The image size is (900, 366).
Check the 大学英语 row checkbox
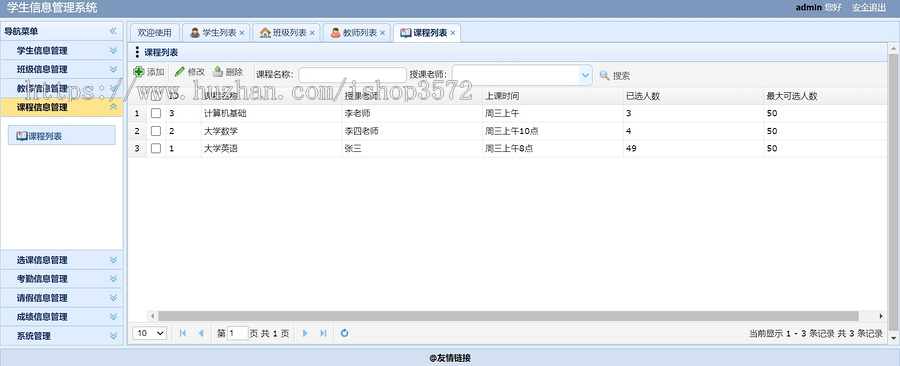pyautogui.click(x=156, y=149)
